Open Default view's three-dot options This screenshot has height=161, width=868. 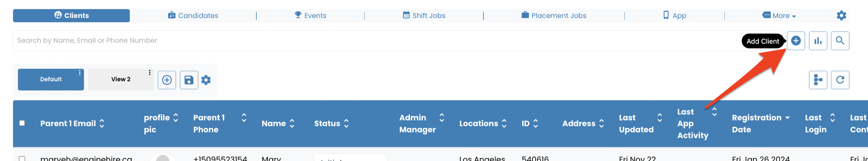coord(80,72)
